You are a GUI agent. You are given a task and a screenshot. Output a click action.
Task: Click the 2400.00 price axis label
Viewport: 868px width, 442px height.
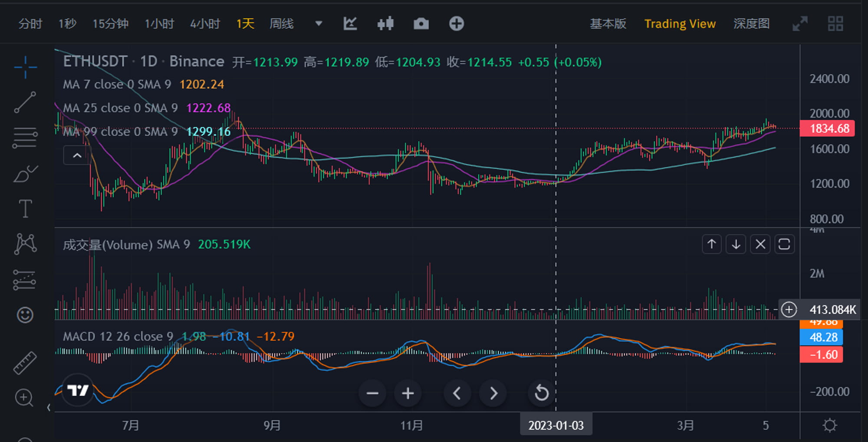(829, 79)
